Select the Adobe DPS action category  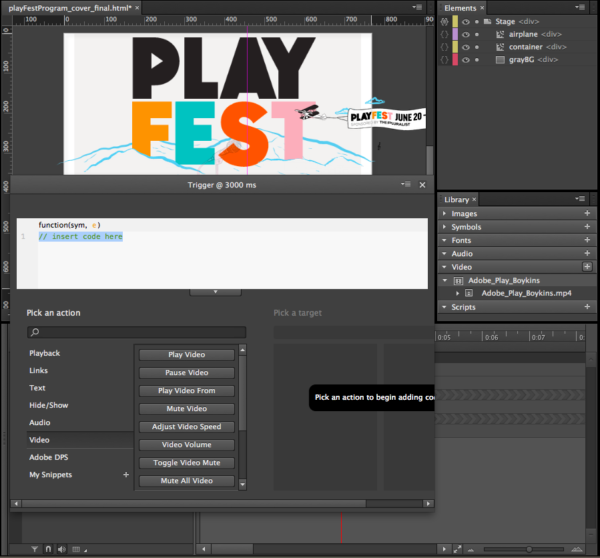pos(49,457)
